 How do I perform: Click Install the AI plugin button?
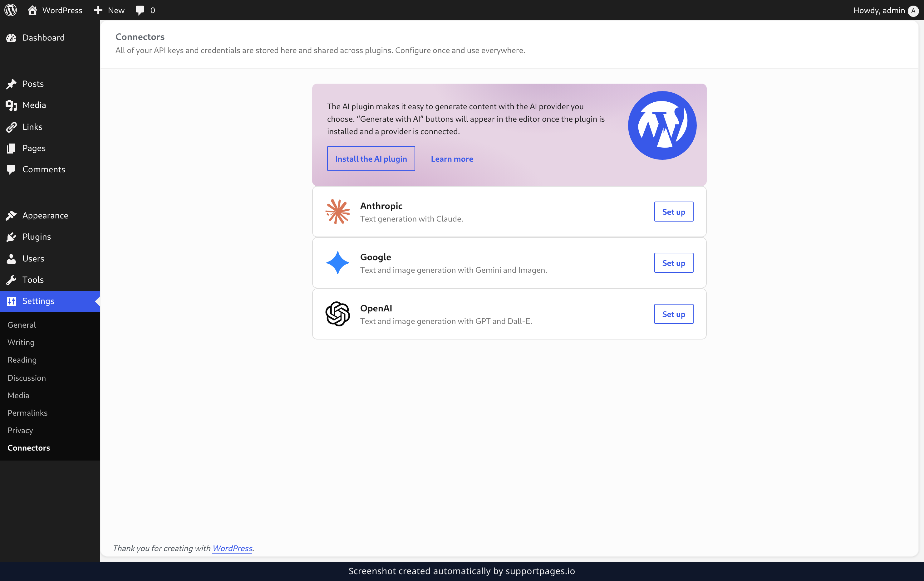tap(371, 159)
